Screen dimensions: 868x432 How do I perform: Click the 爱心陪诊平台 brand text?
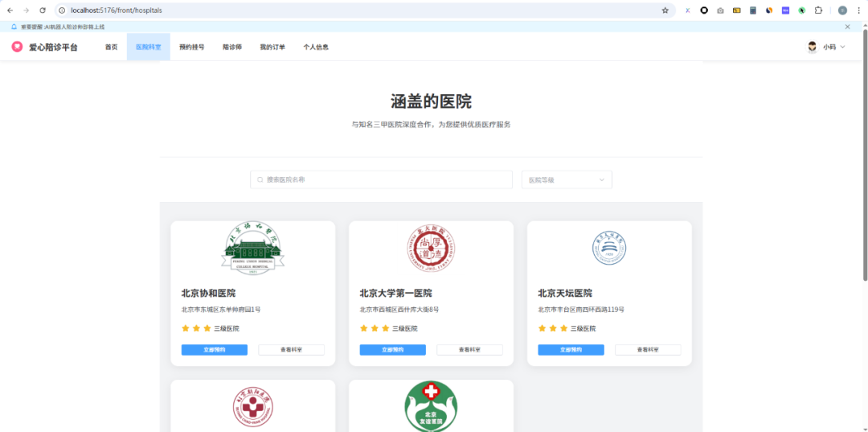(x=53, y=47)
